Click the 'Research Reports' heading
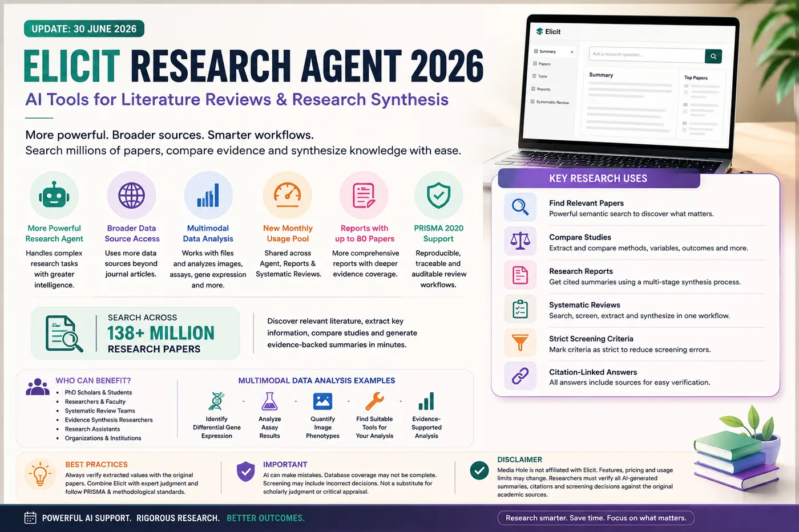 tap(581, 271)
